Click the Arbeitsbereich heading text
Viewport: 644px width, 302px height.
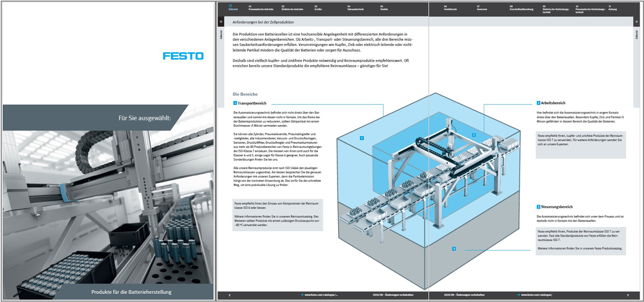pos(553,103)
